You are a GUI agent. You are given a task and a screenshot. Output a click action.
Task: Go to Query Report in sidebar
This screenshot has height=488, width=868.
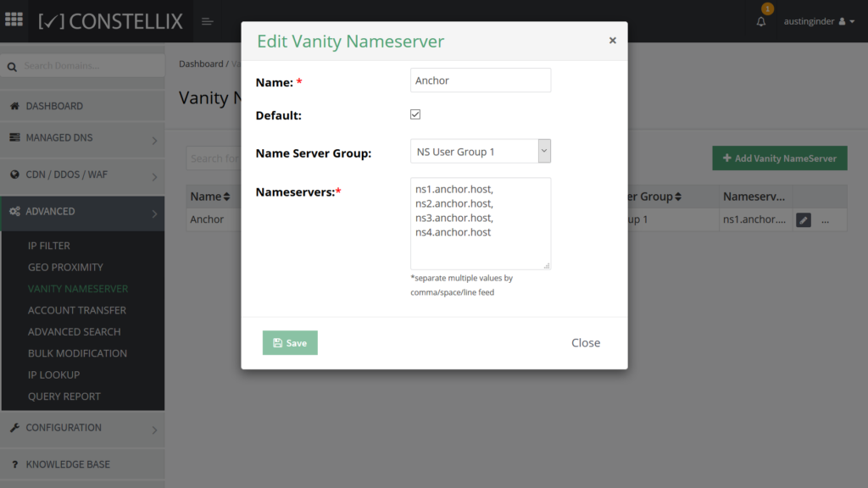pyautogui.click(x=64, y=396)
